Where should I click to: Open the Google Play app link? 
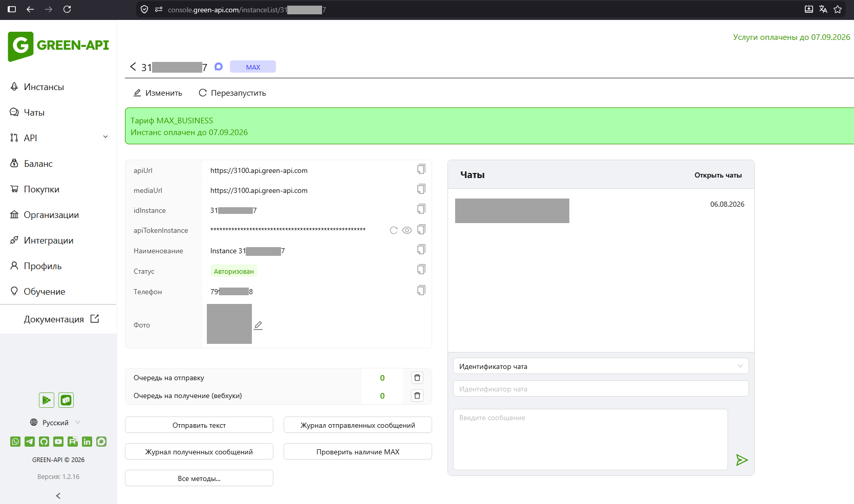pyautogui.click(x=47, y=400)
